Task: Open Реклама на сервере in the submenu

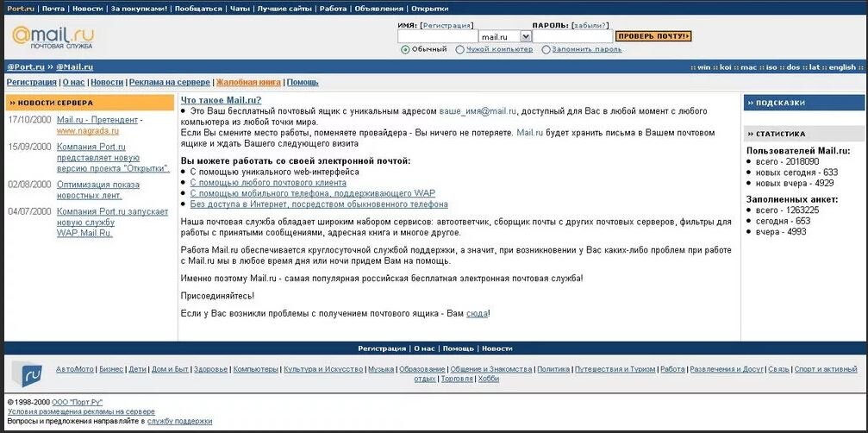Action: pos(170,83)
